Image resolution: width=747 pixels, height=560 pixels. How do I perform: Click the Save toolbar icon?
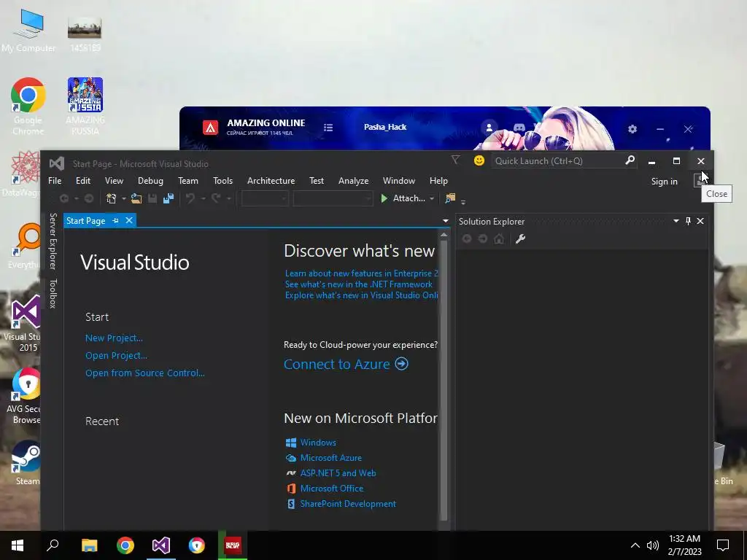[152, 198]
